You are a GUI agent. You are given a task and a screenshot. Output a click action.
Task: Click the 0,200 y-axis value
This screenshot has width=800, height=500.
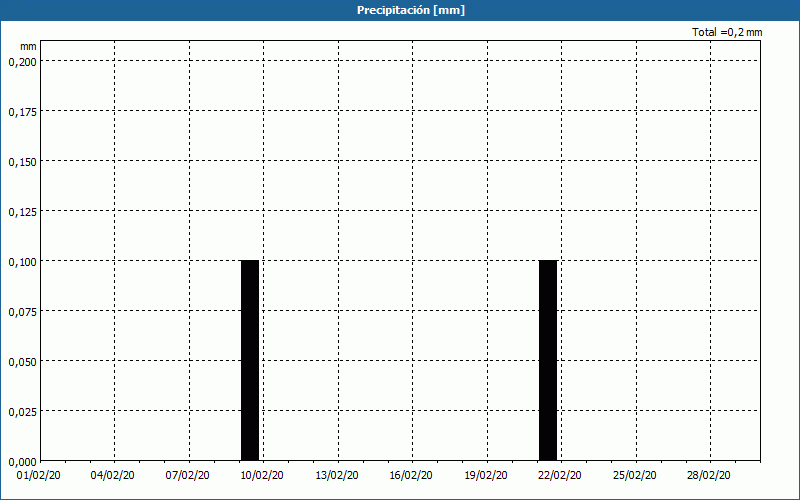click(x=22, y=62)
